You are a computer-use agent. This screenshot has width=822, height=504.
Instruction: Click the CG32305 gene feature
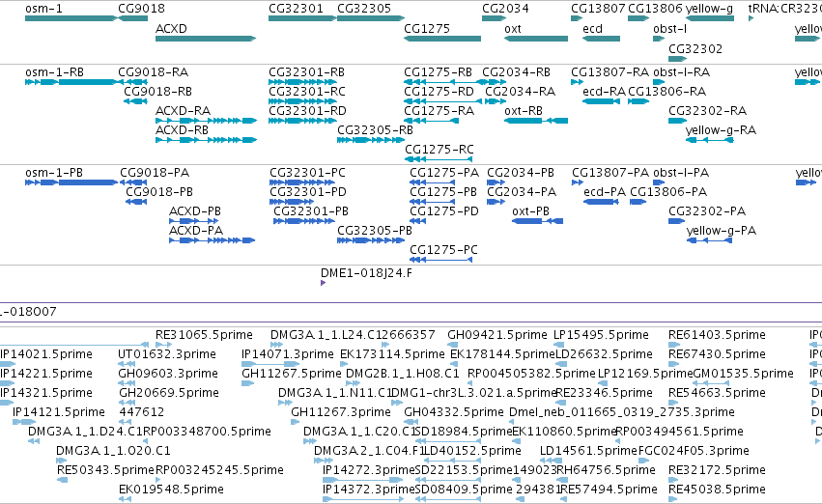tap(371, 18)
